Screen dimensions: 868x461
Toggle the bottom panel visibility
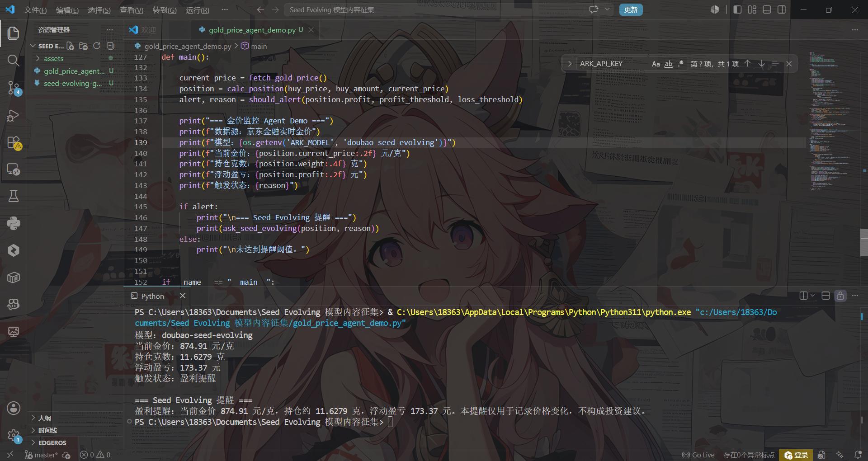[767, 9]
